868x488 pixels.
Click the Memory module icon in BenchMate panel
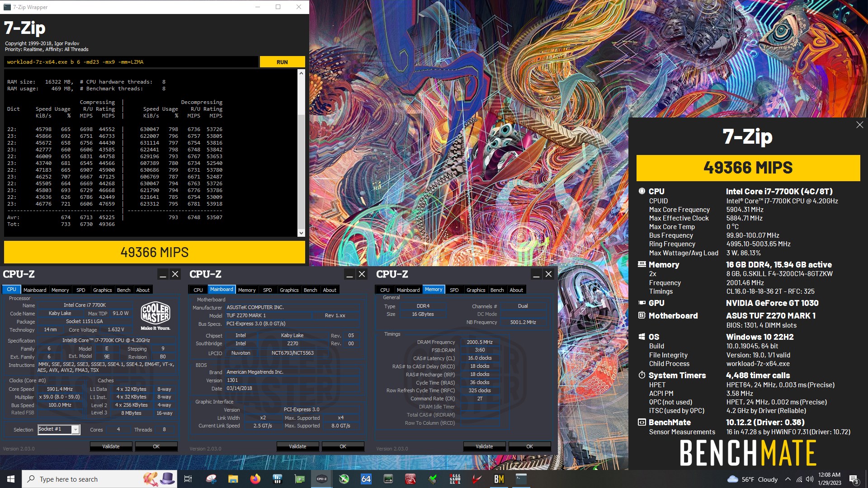pyautogui.click(x=642, y=264)
